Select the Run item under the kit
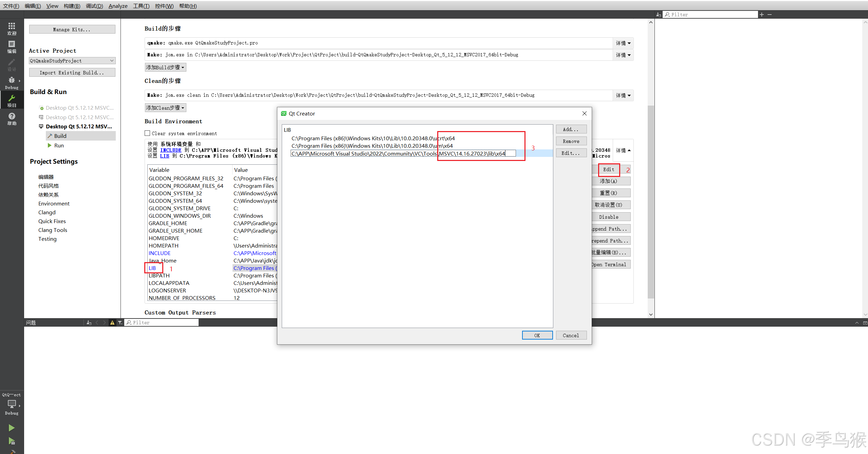This screenshot has width=868, height=454. point(59,145)
